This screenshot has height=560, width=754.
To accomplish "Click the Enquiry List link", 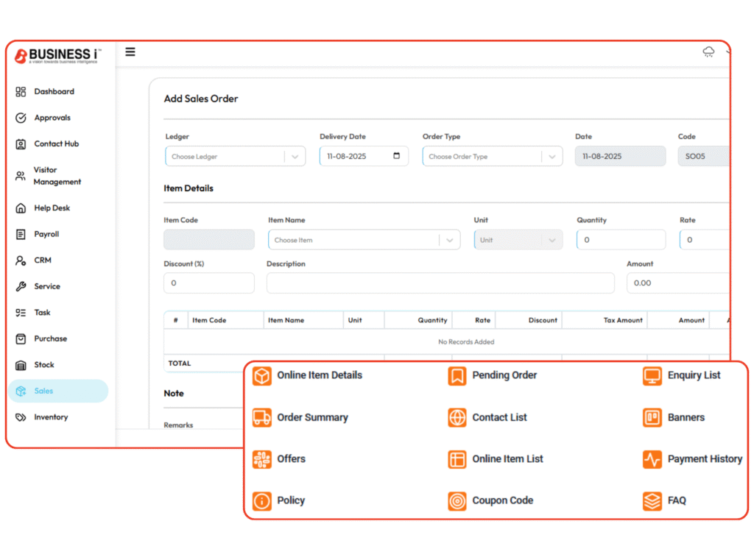I will click(694, 375).
